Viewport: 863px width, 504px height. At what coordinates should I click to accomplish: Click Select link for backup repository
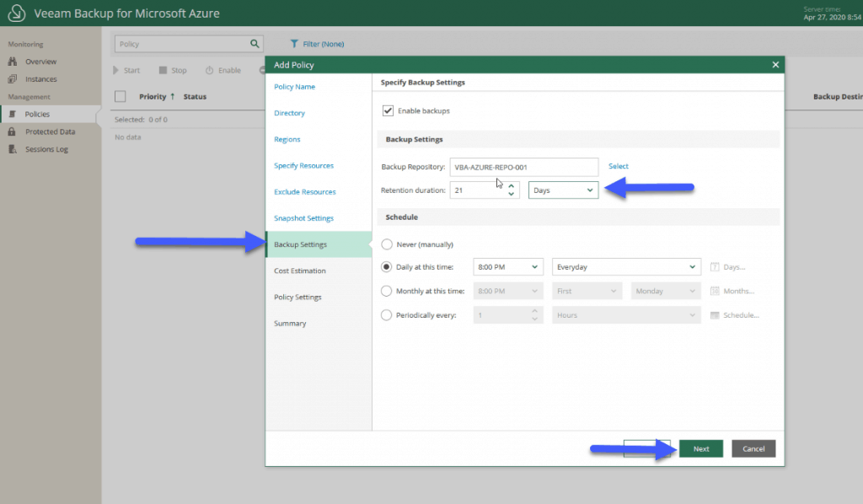(x=618, y=166)
